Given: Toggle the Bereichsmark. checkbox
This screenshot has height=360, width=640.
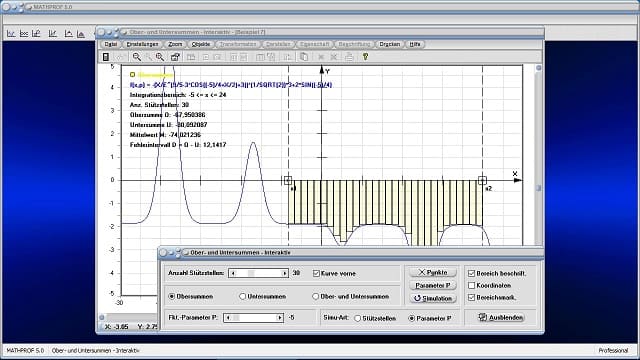Looking at the screenshot, I should point(471,297).
